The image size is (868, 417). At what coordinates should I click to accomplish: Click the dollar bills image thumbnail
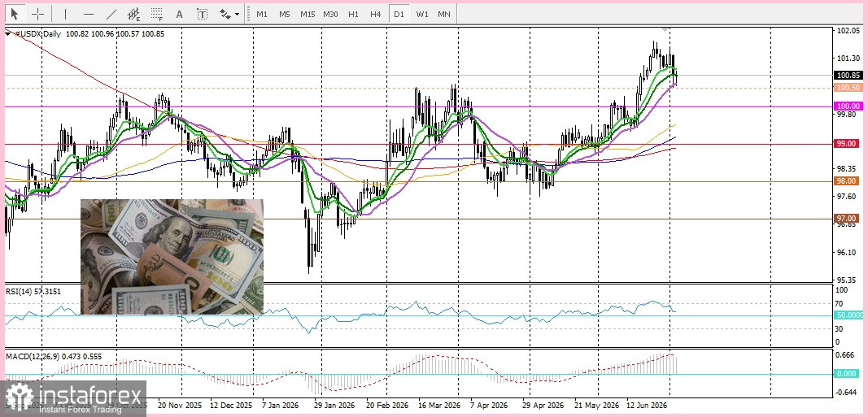click(172, 257)
